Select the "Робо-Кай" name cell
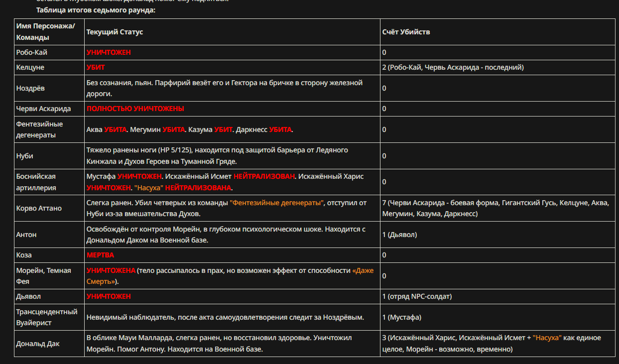619x364 pixels. click(49, 52)
